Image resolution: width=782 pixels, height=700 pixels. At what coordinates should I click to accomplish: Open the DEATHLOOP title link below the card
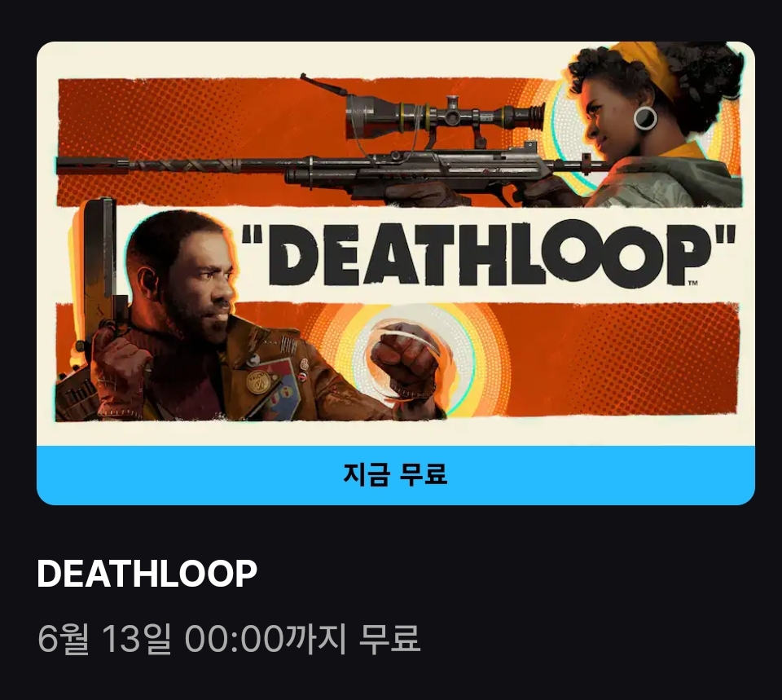147,573
